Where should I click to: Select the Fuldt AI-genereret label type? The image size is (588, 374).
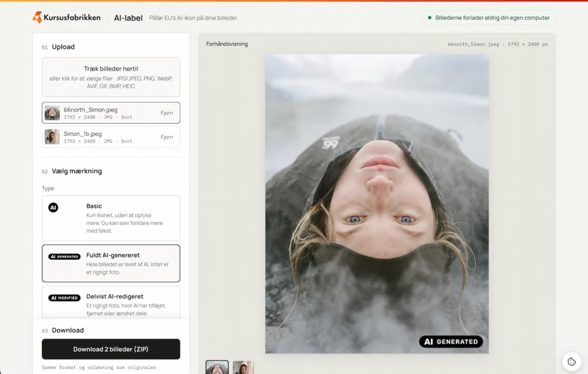point(111,263)
